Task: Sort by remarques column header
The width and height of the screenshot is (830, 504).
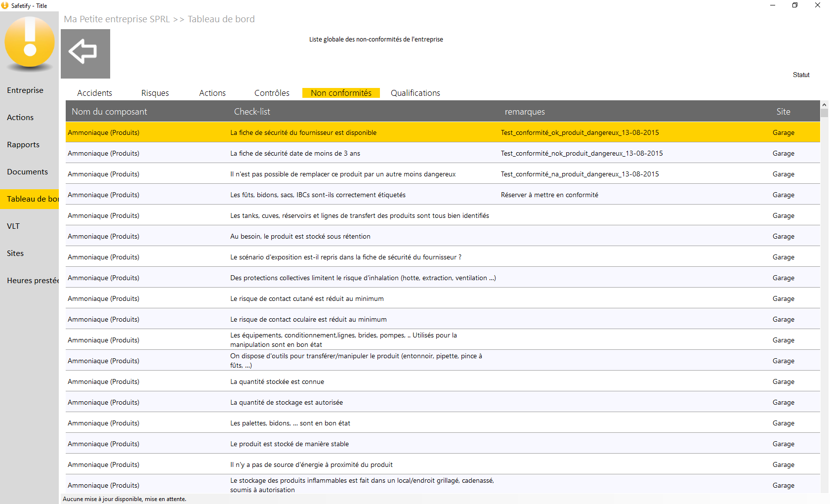Action: pyautogui.click(x=525, y=112)
